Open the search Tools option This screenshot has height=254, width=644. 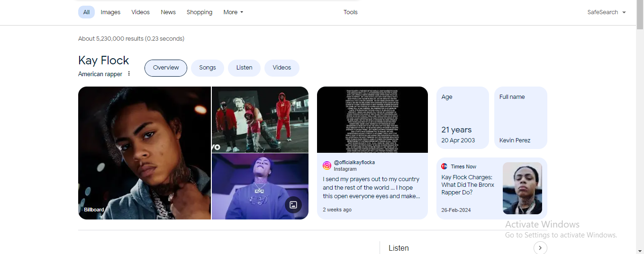coord(351,12)
